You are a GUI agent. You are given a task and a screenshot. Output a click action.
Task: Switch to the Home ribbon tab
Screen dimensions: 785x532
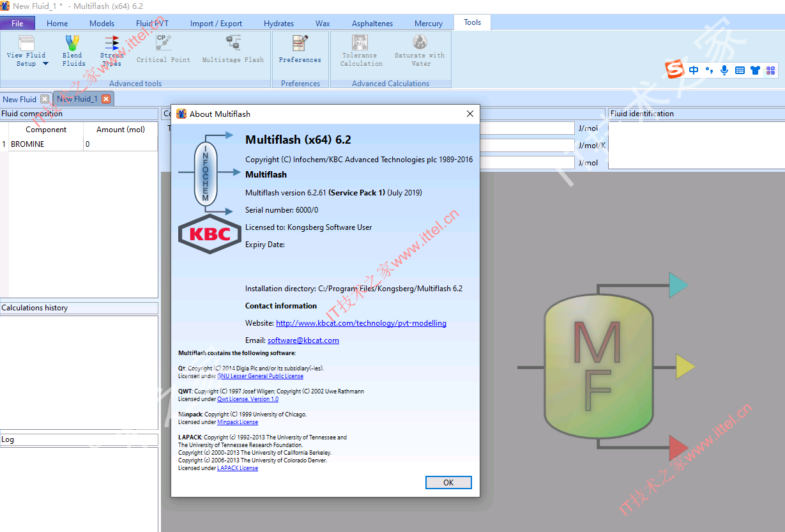point(57,24)
